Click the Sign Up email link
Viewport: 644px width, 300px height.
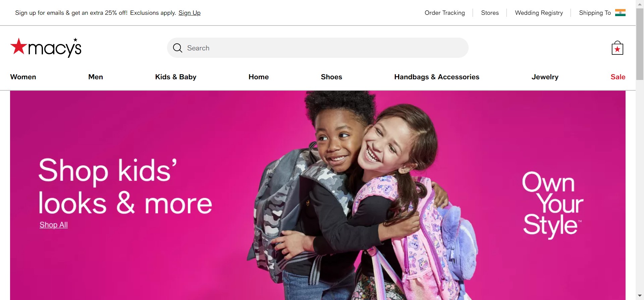[x=190, y=13]
